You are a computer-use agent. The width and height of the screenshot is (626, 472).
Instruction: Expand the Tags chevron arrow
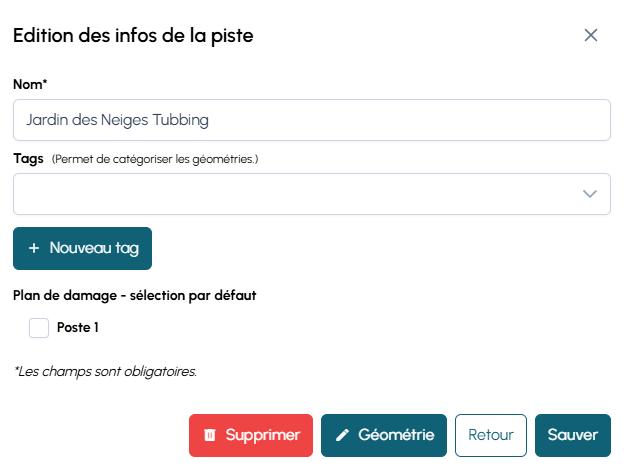590,194
